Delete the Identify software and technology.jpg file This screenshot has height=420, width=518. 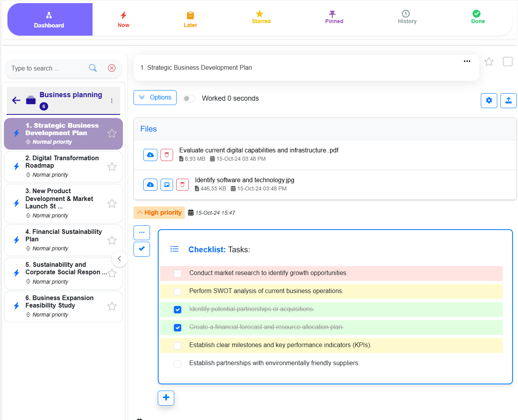(182, 185)
